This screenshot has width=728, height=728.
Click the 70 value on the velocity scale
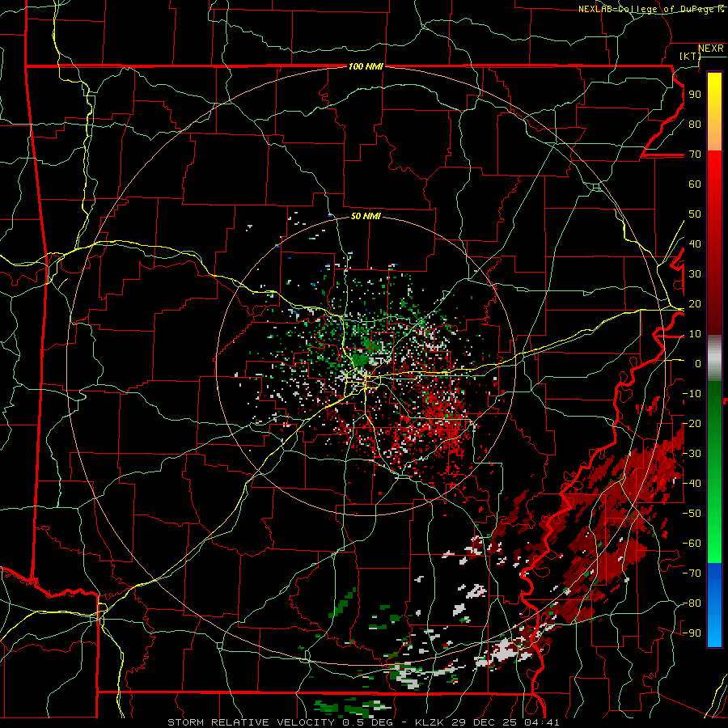click(695, 154)
